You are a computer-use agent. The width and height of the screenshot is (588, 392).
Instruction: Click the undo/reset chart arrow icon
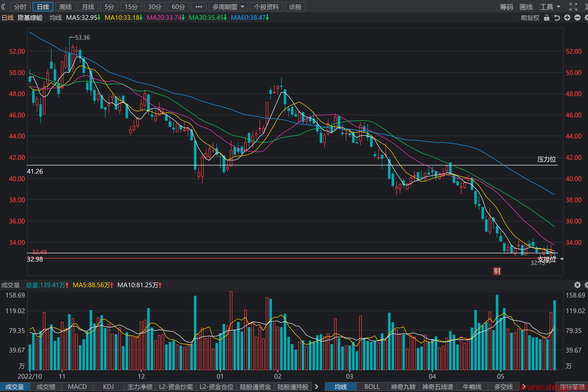point(557,18)
